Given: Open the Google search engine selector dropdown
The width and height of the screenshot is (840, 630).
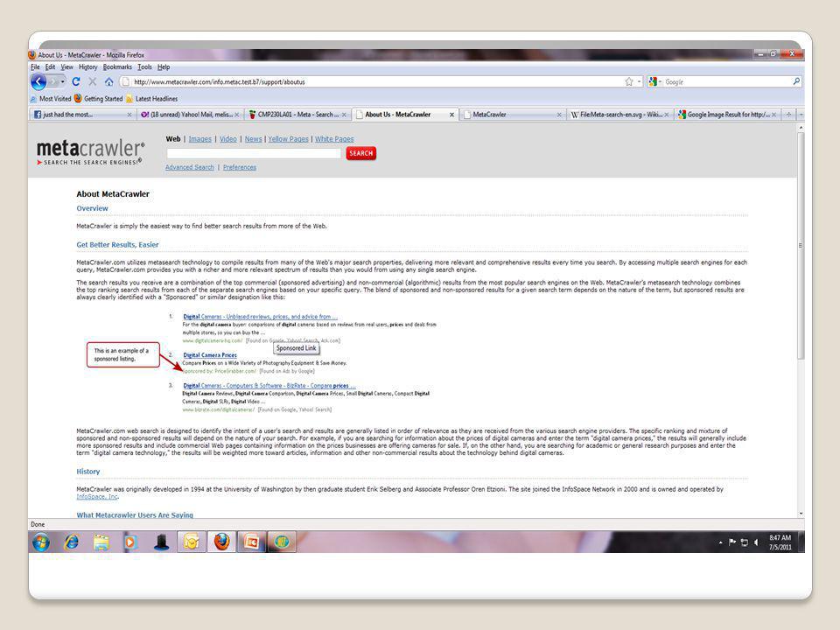Looking at the screenshot, I should tap(654, 82).
